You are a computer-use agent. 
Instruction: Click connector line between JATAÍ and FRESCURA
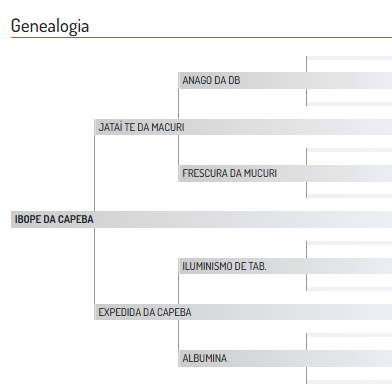pyautogui.click(x=178, y=150)
